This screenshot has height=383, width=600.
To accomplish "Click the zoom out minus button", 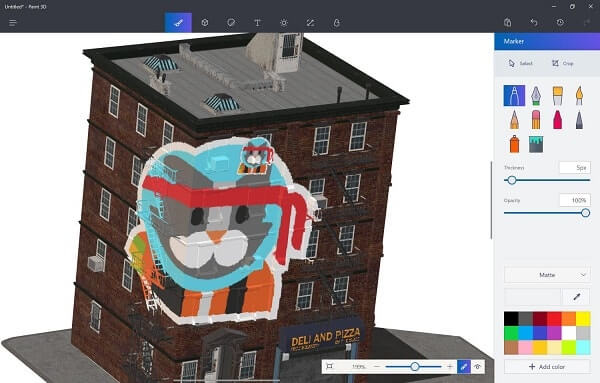I will 377,367.
